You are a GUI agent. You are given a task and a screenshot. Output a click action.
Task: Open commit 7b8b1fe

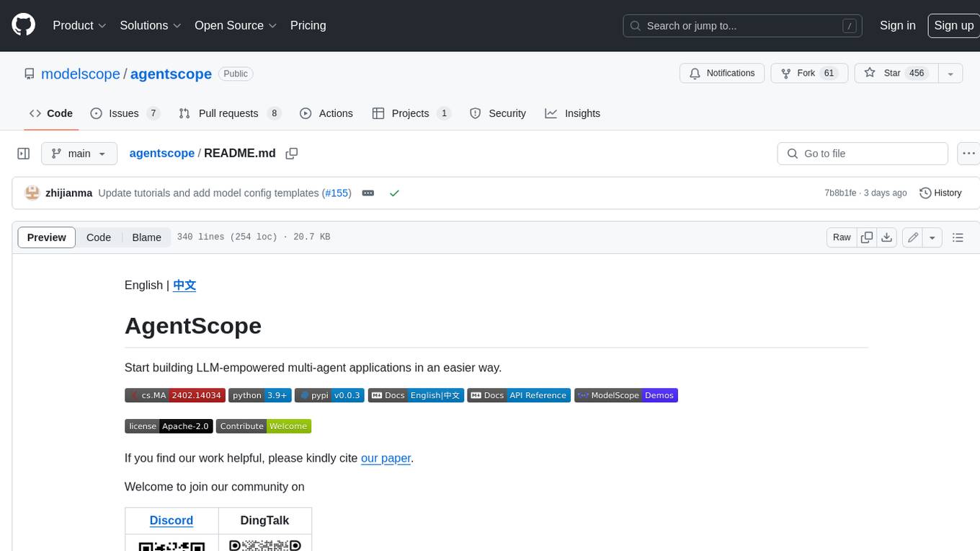(x=840, y=193)
